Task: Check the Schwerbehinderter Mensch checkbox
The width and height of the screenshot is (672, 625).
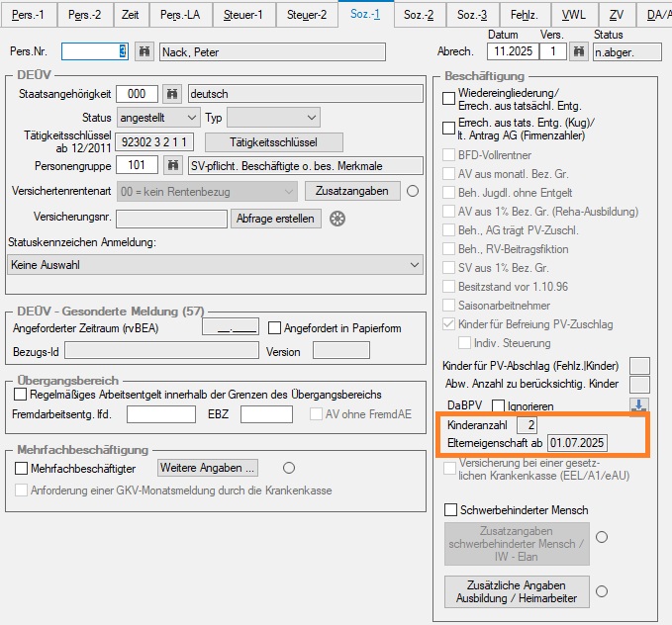Action: click(450, 509)
